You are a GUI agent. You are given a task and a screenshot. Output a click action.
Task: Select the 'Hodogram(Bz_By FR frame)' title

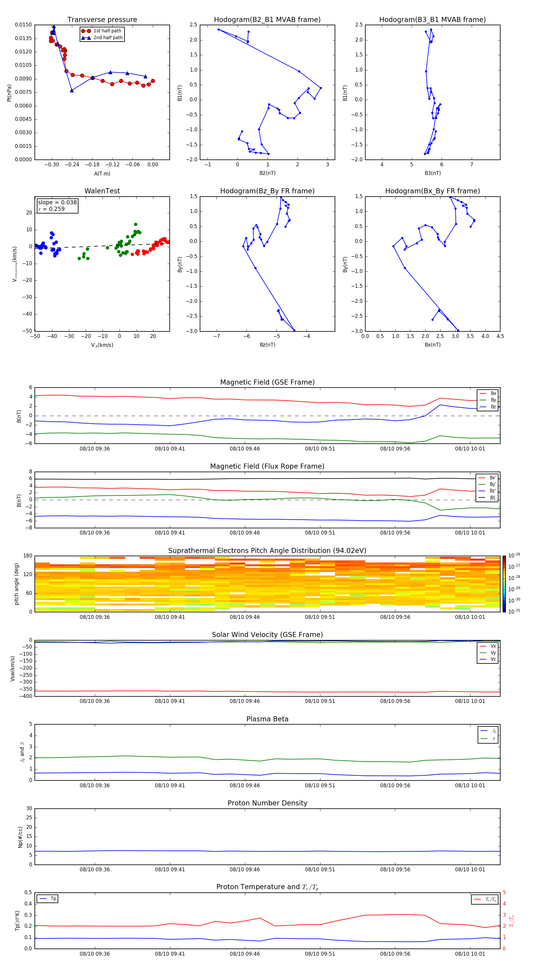tap(267, 191)
